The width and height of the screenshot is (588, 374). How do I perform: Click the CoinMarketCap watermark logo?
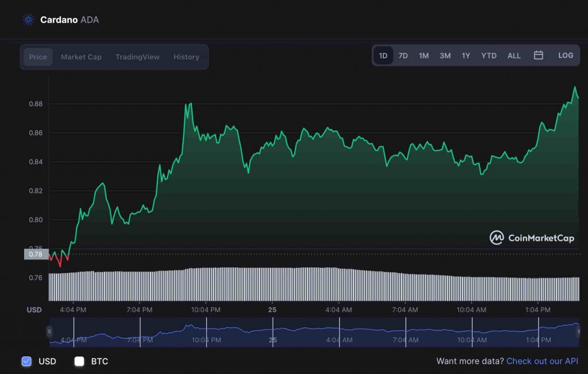[531, 238]
